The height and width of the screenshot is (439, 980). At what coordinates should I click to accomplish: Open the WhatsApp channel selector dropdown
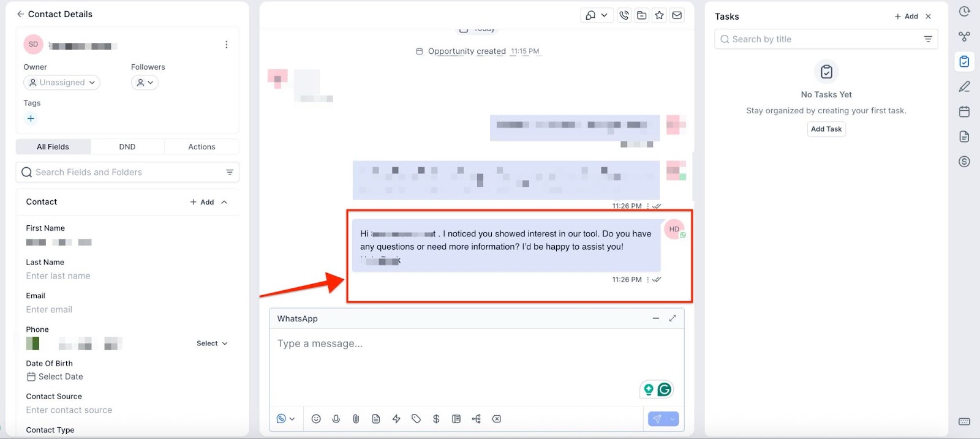pyautogui.click(x=285, y=419)
